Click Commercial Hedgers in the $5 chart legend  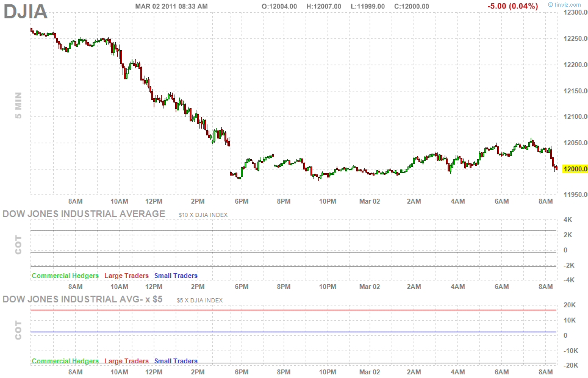[65, 361]
